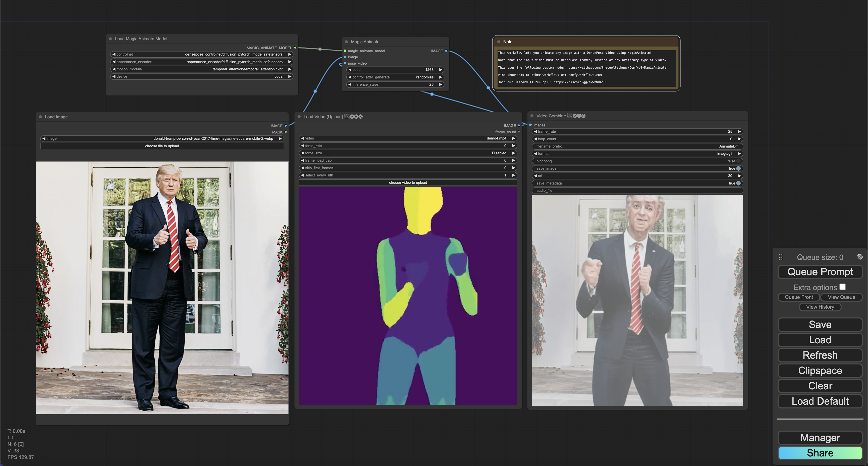Click the frame_count output connector
868x466 pixels.
click(519, 132)
